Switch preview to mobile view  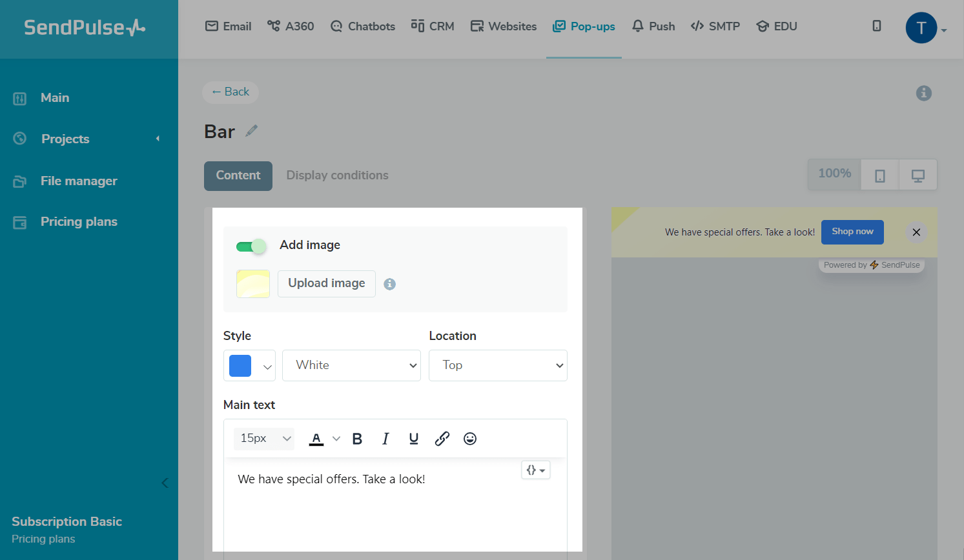point(880,175)
